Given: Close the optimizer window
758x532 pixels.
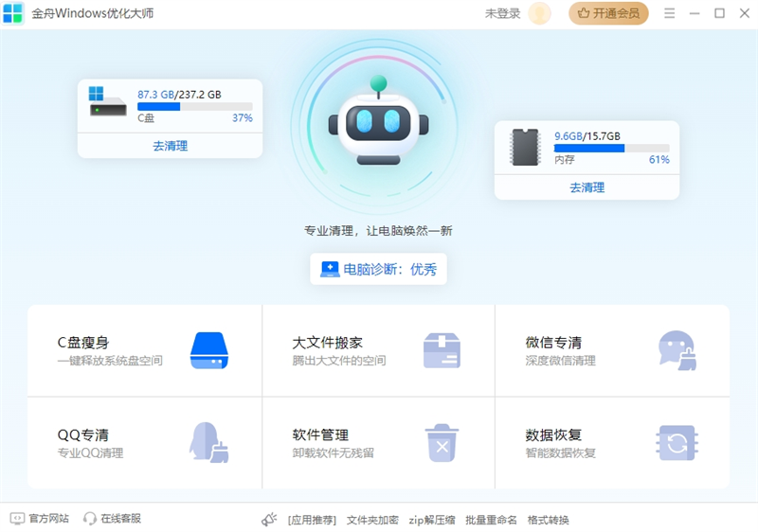Looking at the screenshot, I should [x=745, y=13].
